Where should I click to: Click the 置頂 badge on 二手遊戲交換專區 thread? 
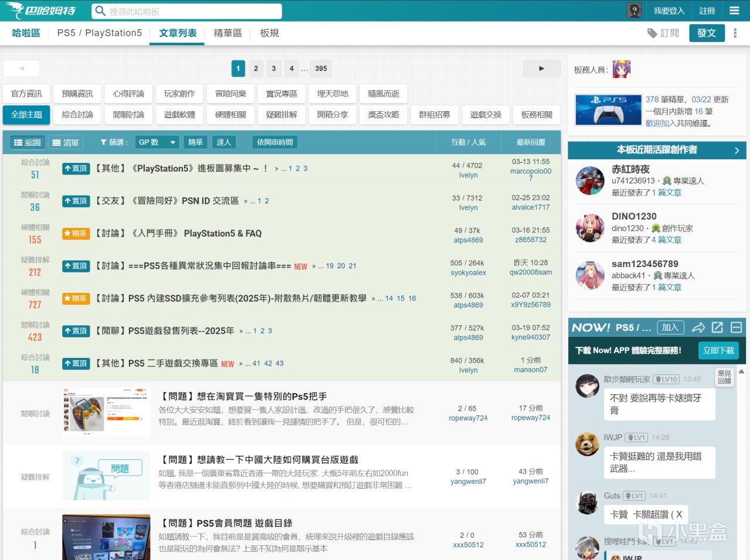(x=76, y=363)
